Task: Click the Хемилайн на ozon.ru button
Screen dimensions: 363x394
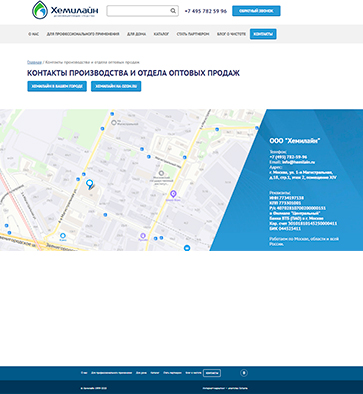Action: [x=116, y=86]
